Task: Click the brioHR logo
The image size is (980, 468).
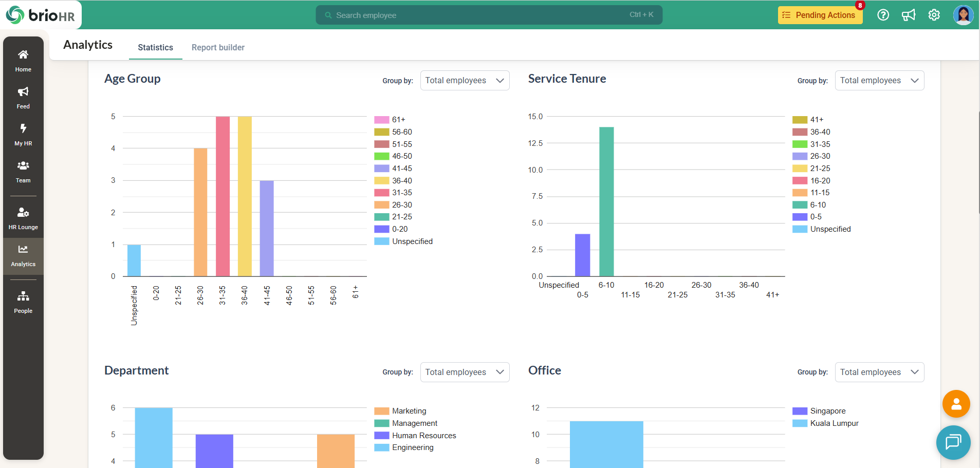Action: click(41, 15)
